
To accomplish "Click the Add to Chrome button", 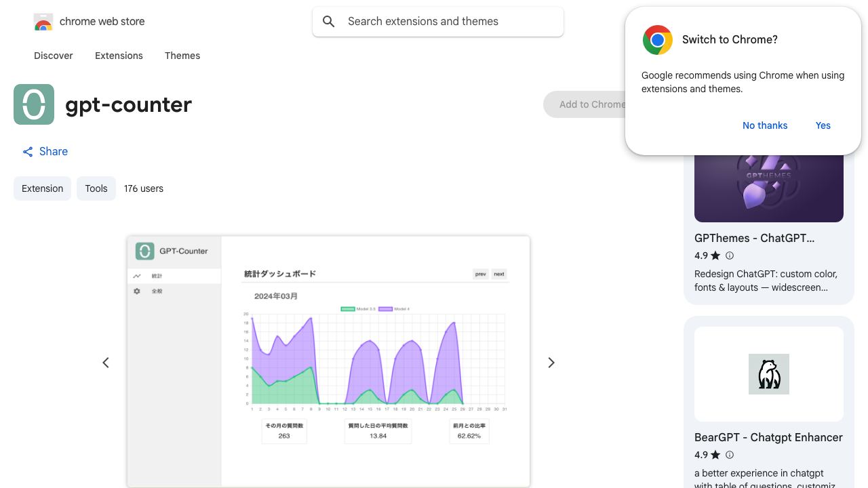I will (592, 104).
